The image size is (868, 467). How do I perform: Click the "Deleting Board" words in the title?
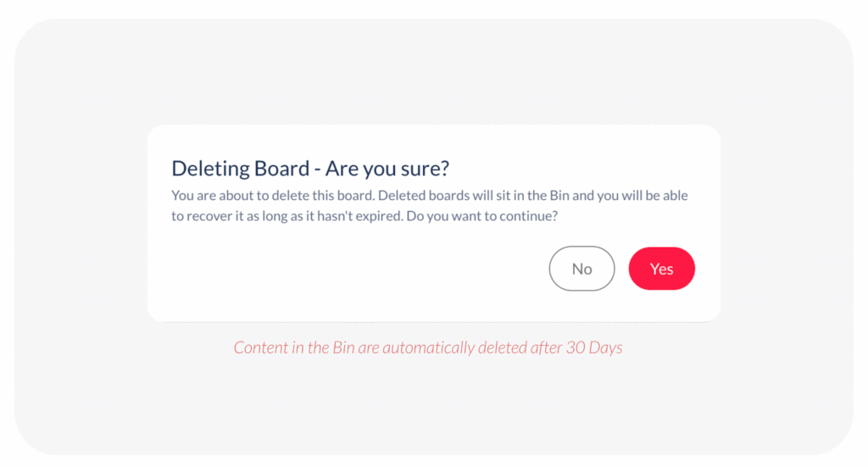(x=240, y=169)
